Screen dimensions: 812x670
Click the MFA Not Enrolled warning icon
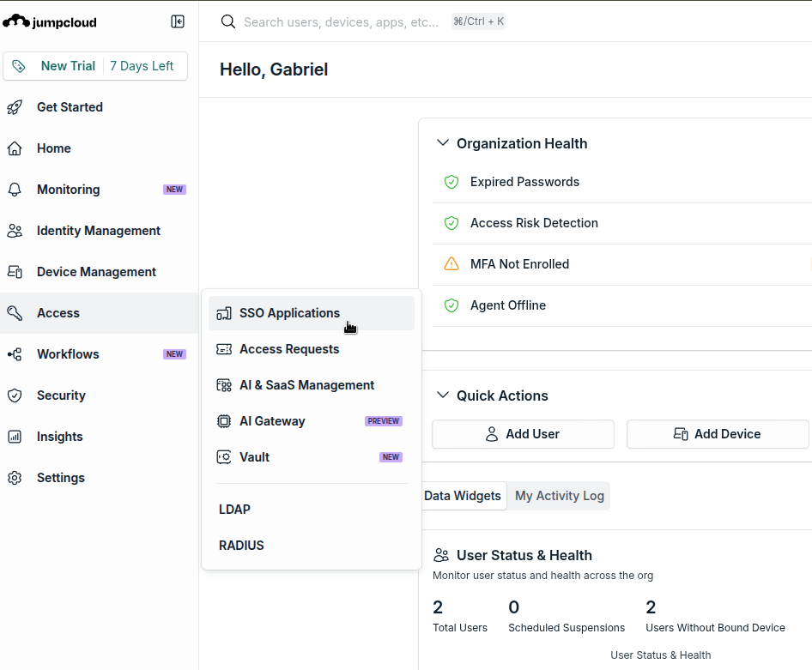[451, 264]
